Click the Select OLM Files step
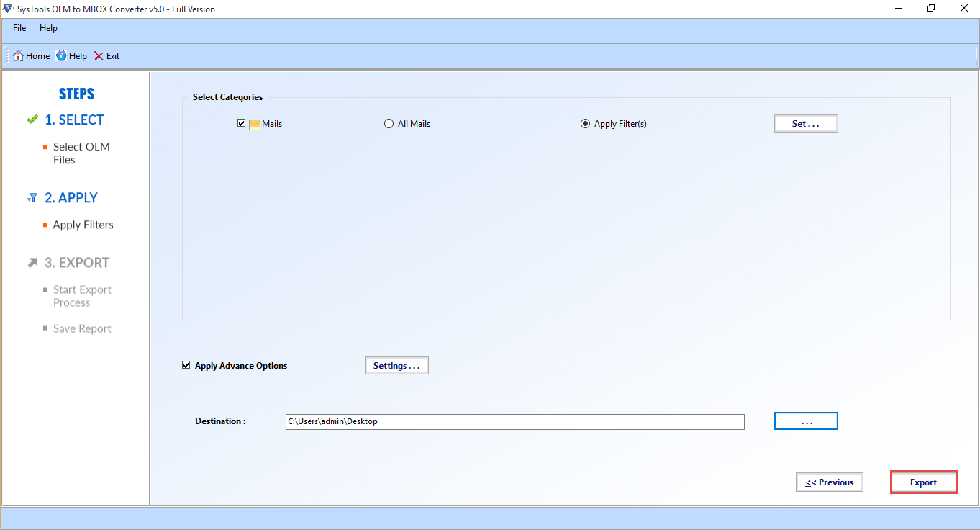This screenshot has width=980, height=530. coord(81,153)
